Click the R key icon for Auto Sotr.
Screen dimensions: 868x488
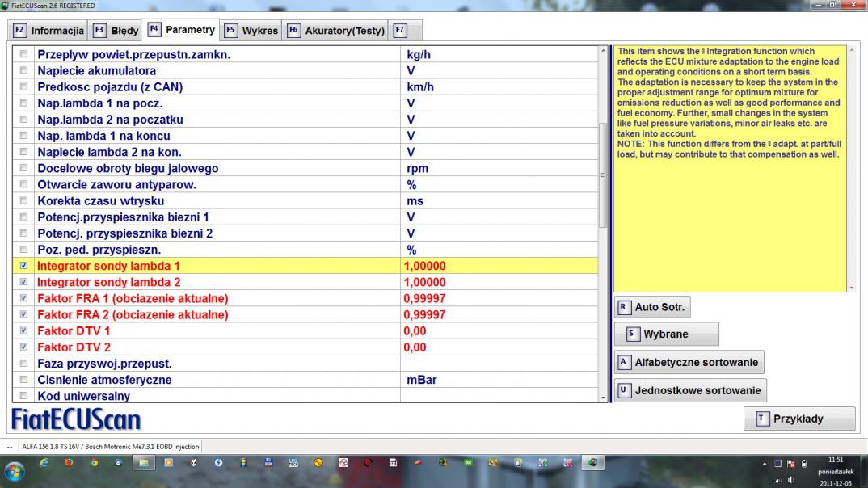pos(623,308)
